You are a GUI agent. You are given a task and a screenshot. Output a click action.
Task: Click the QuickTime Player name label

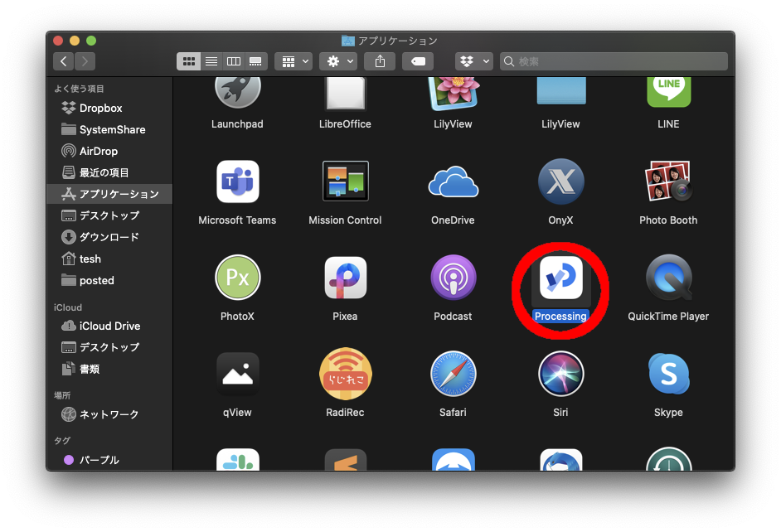pos(668,316)
